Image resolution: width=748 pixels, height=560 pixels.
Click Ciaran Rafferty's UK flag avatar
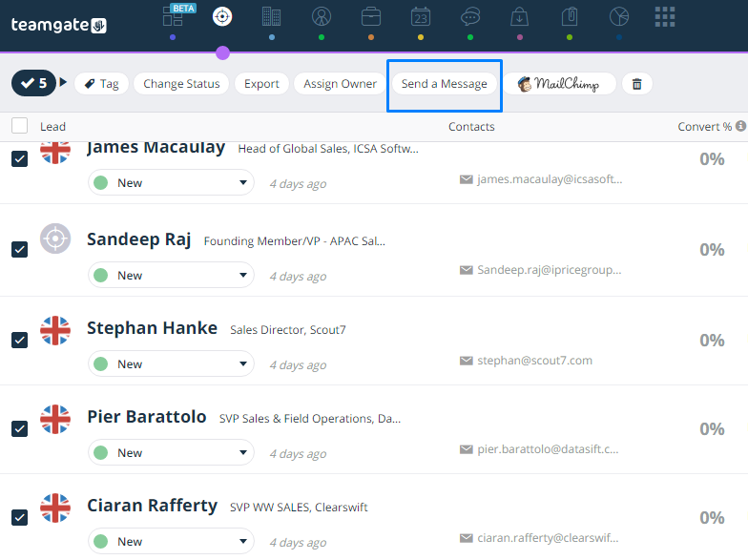55,508
